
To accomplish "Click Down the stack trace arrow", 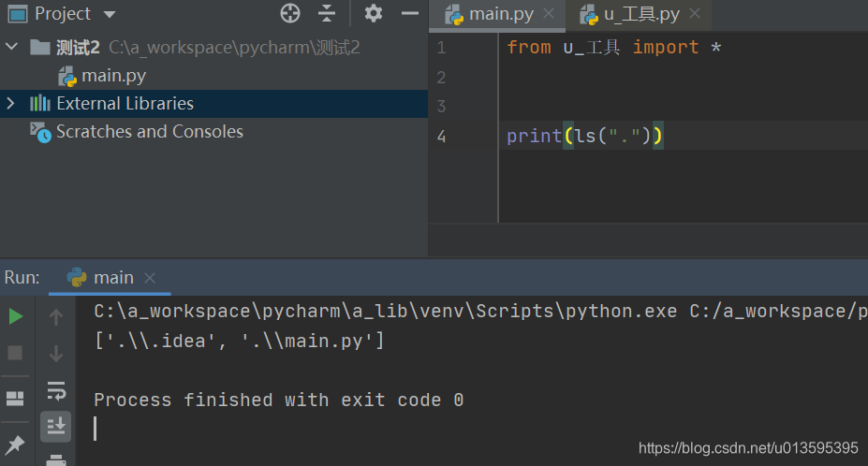I will point(56,353).
